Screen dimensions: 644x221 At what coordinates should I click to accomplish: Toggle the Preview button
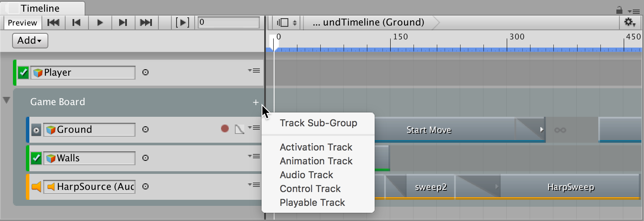click(22, 22)
